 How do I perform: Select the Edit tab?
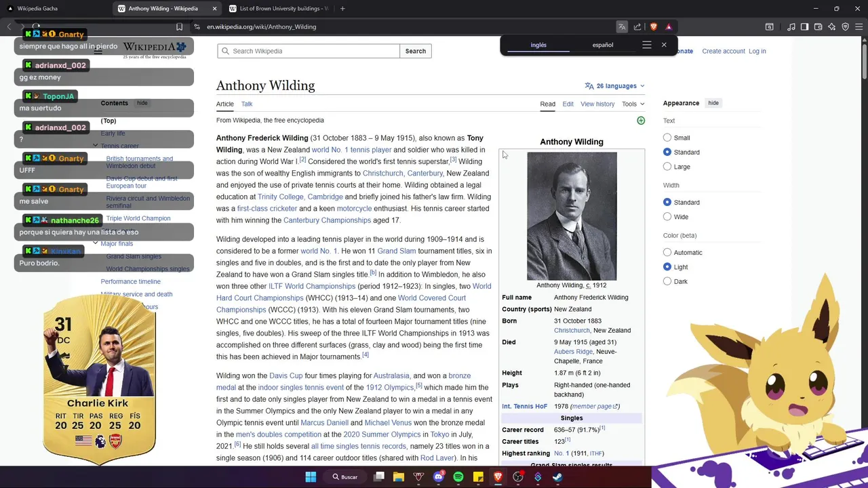tap(568, 104)
